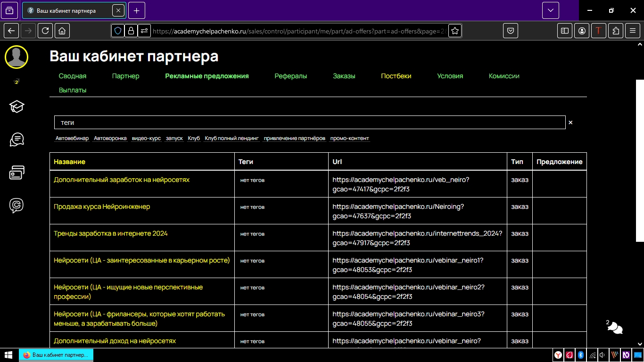Expand the list all tabs dropdown

550,10
